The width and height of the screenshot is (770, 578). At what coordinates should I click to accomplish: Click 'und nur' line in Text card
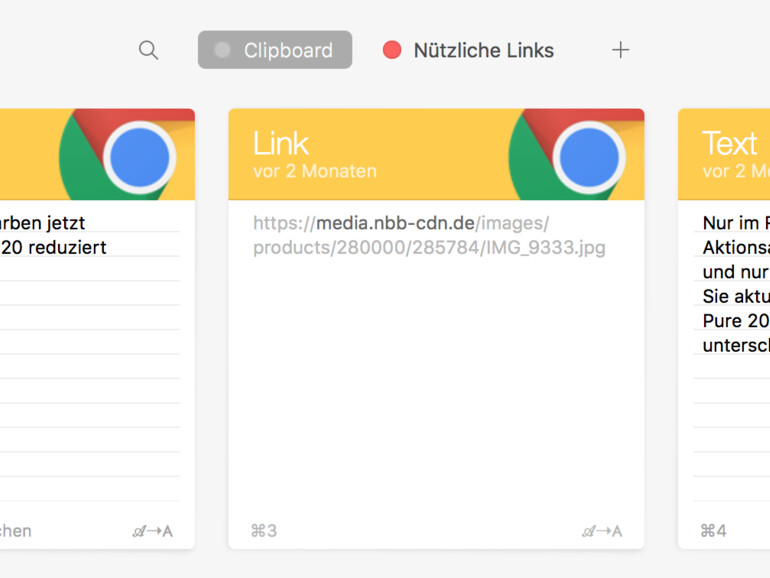point(736,272)
